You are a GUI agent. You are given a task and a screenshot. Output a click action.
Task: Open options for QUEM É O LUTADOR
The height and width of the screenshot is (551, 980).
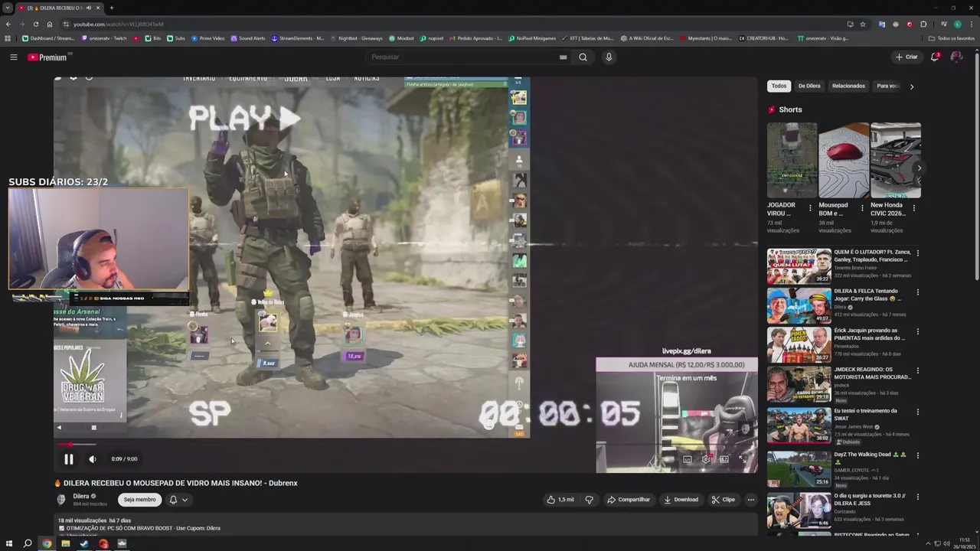[x=917, y=253]
